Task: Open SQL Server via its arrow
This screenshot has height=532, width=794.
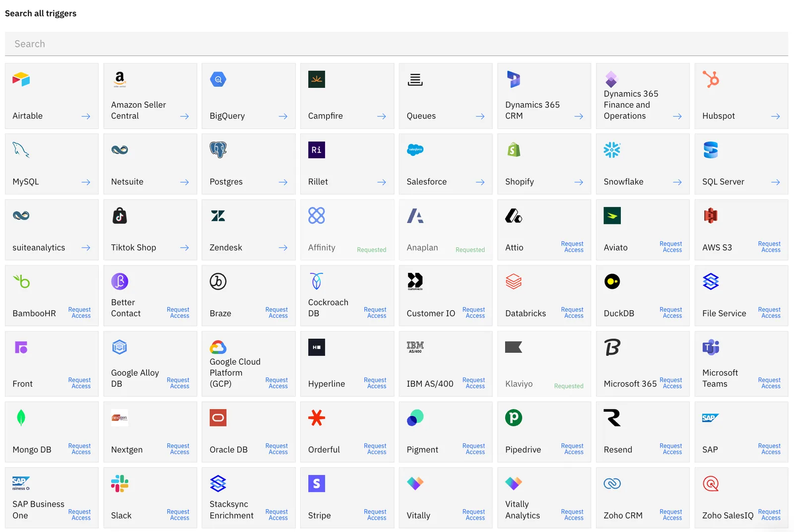Action: 776,182
